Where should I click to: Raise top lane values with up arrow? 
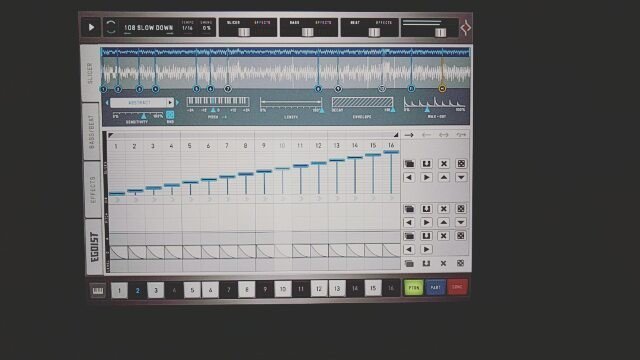[x=444, y=178]
